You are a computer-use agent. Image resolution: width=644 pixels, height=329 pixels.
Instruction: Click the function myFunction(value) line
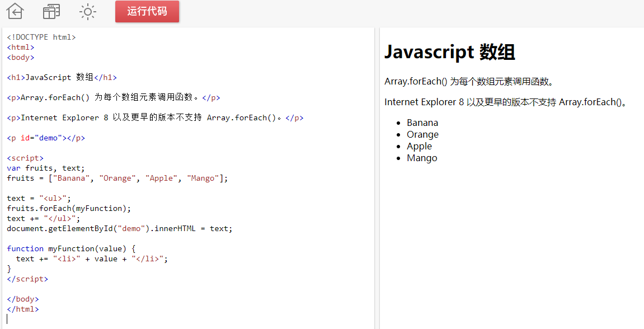(x=71, y=248)
